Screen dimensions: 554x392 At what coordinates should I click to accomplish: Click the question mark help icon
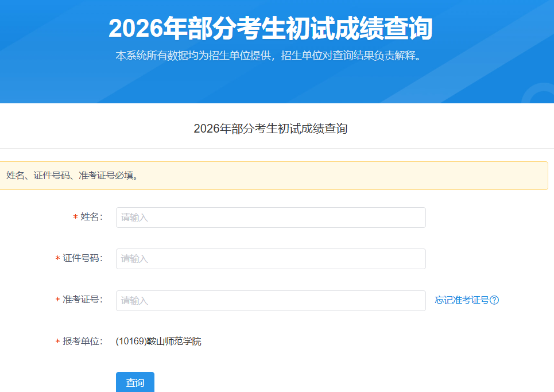tap(494, 300)
